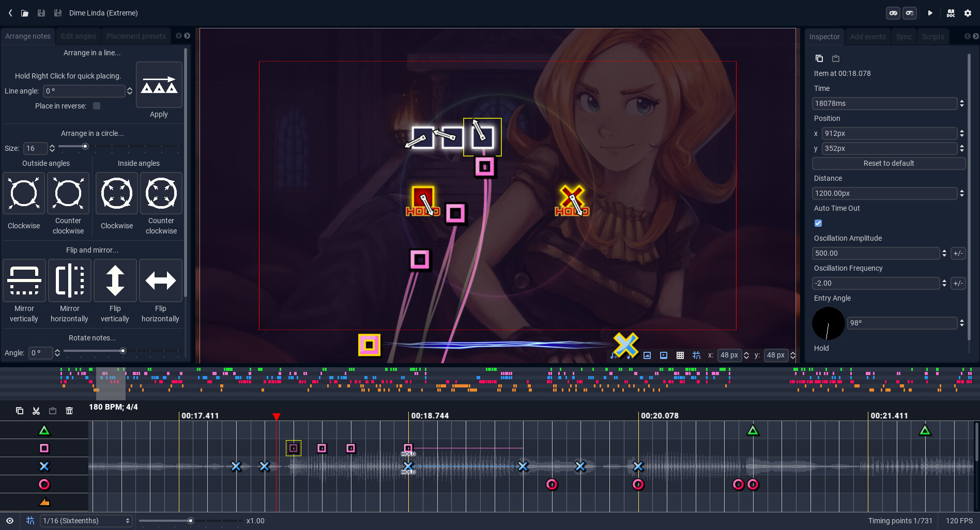Open the Add events tab in the Inspector panel
This screenshot has width=980, height=530.
(x=868, y=36)
